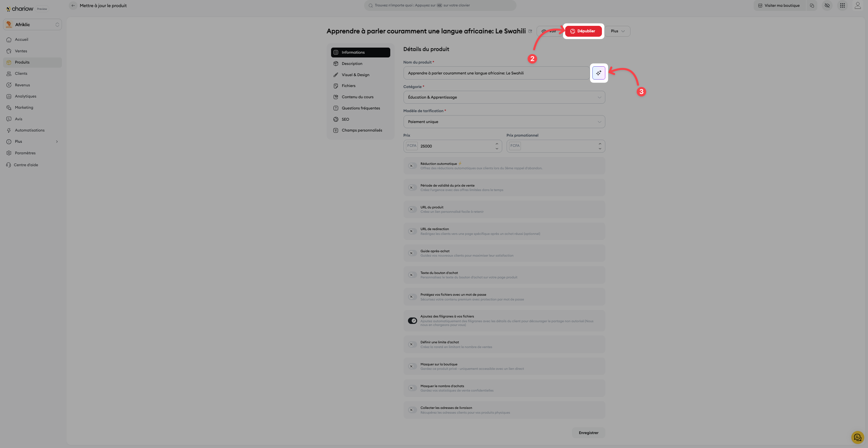Open the Catégorie dropdown
This screenshot has width=868, height=448.
[504, 97]
